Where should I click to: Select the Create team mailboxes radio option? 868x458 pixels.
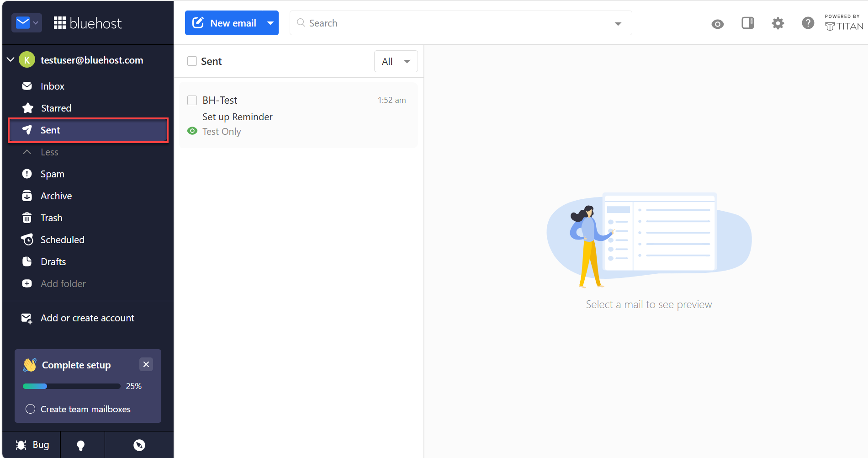pyautogui.click(x=30, y=409)
